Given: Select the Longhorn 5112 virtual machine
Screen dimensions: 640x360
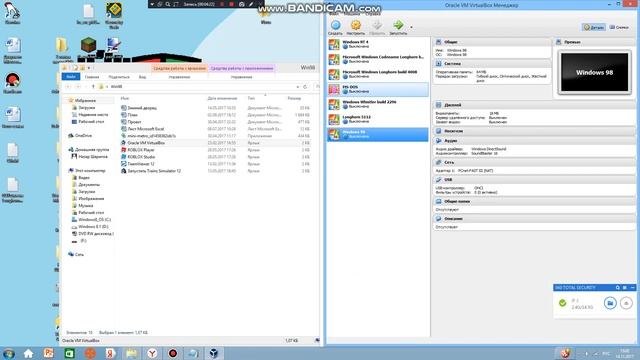Looking at the screenshot, I should click(x=378, y=119).
